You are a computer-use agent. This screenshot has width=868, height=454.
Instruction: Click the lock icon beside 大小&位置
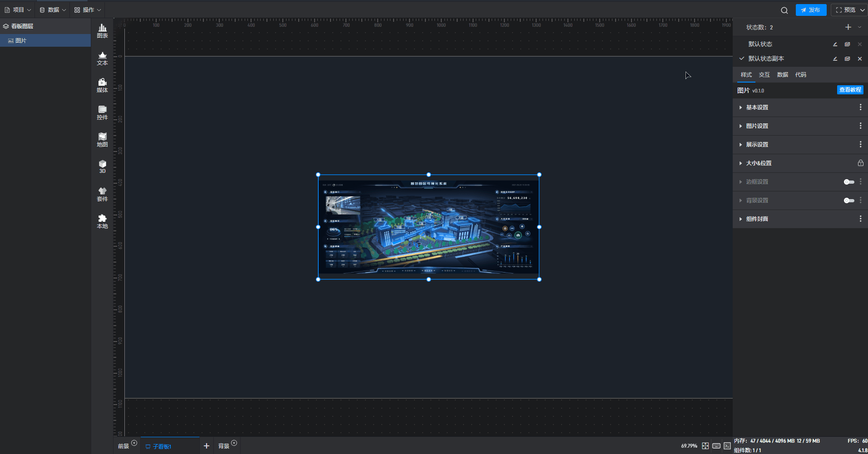[x=860, y=163]
